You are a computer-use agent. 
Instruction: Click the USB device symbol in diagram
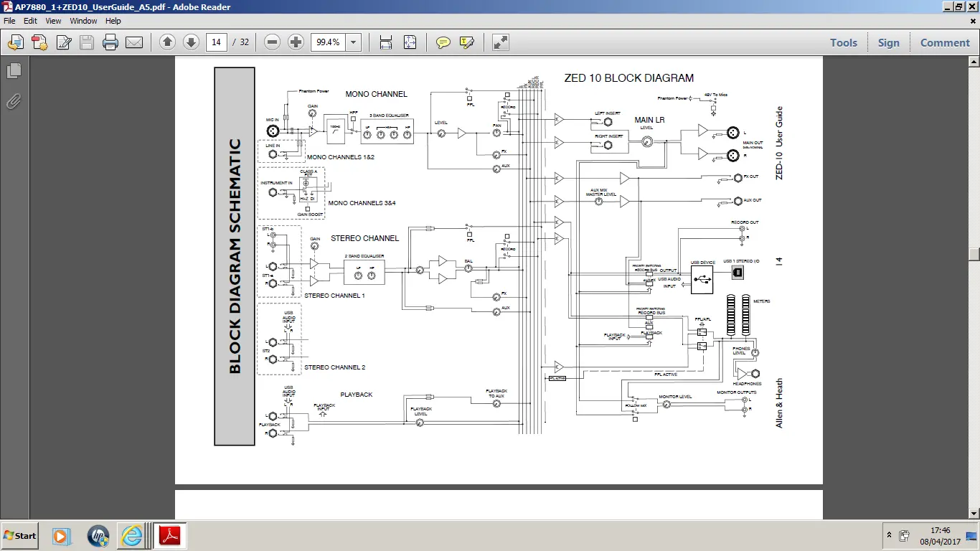(x=702, y=281)
